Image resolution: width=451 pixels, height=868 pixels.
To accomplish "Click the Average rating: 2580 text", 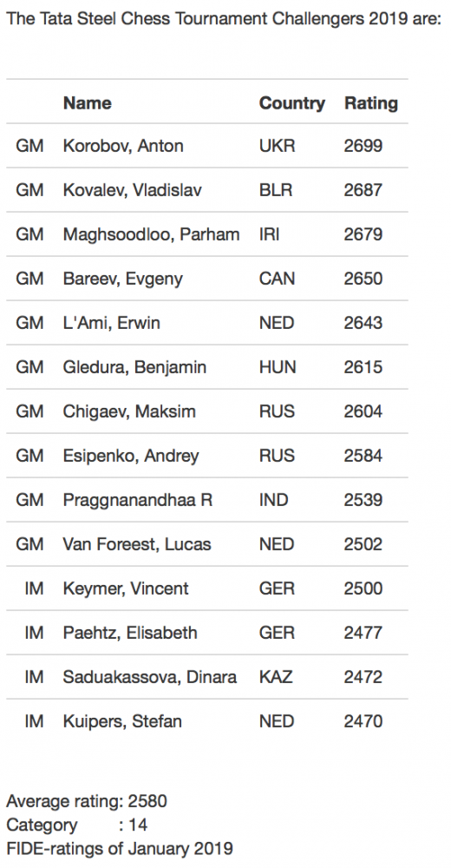I will click(87, 801).
